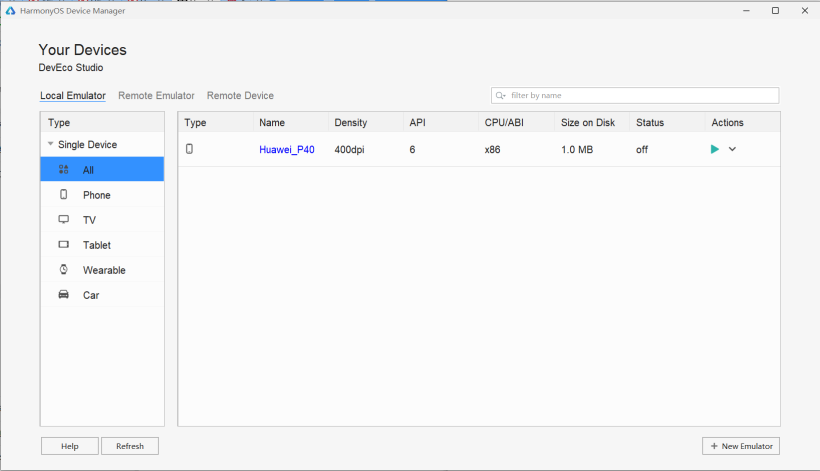
Task: Minimize the Device Manager window
Action: click(x=746, y=10)
